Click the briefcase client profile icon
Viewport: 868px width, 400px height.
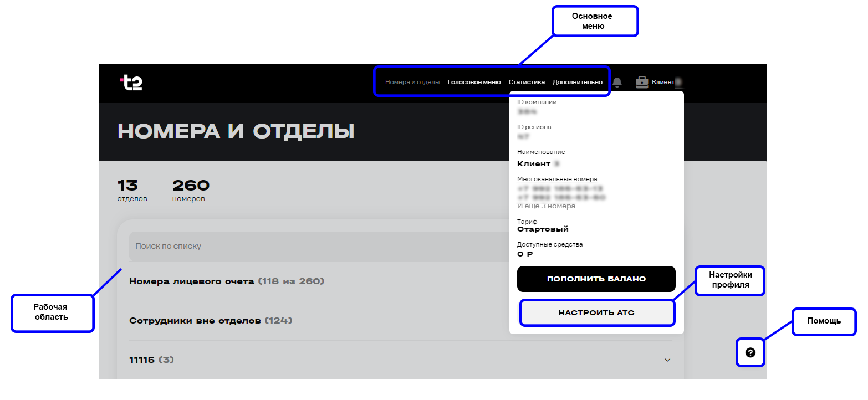pyautogui.click(x=642, y=82)
